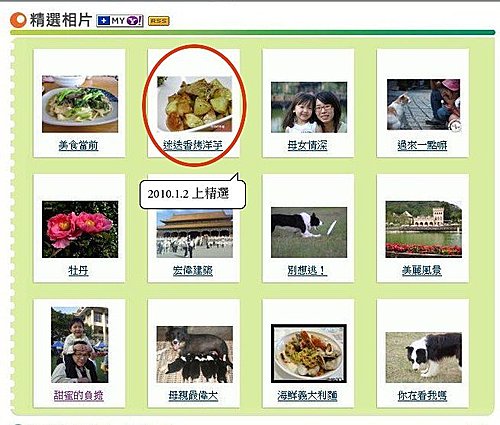This screenshot has height=425, width=500.
Task: Open the 你在看我嗎 border collie thumbnail
Action: tap(424, 357)
